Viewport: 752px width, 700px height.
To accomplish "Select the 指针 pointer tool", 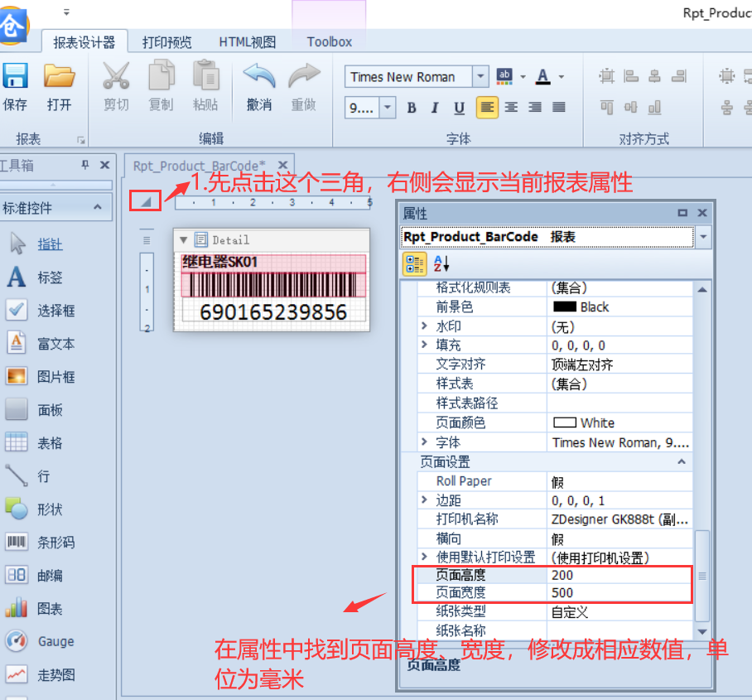I will tap(50, 244).
